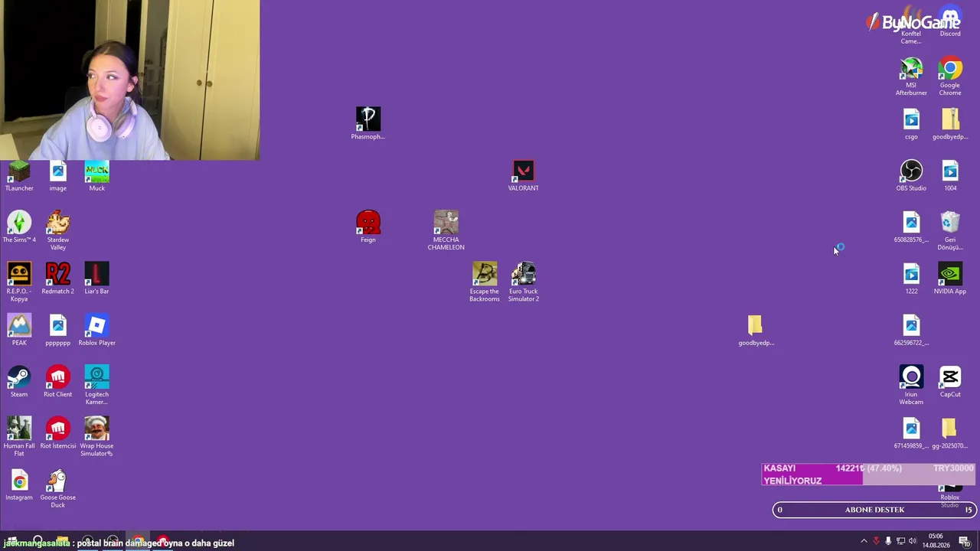This screenshot has height=551, width=980.
Task: Select the Feign game icon
Action: (368, 223)
